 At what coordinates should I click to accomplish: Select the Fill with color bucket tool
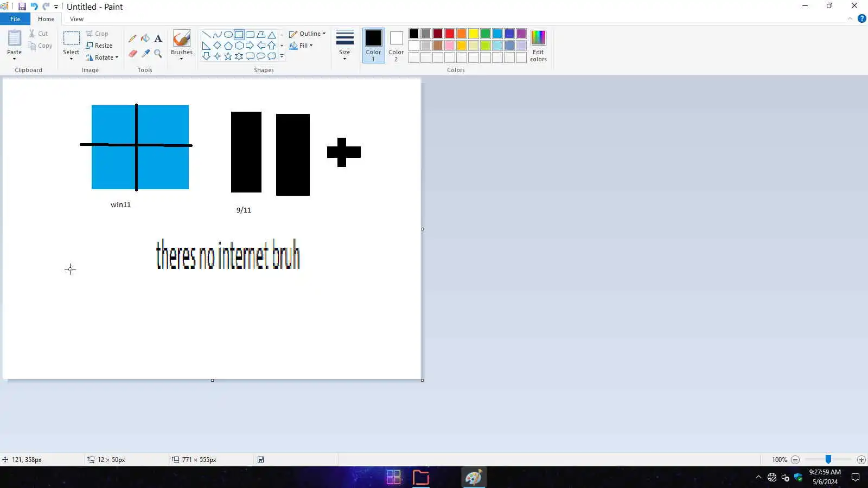pyautogui.click(x=145, y=38)
